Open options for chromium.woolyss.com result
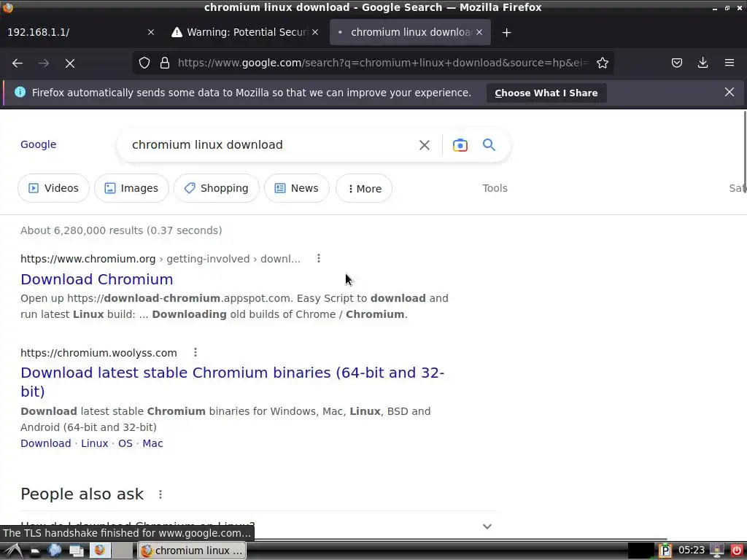 [196, 352]
